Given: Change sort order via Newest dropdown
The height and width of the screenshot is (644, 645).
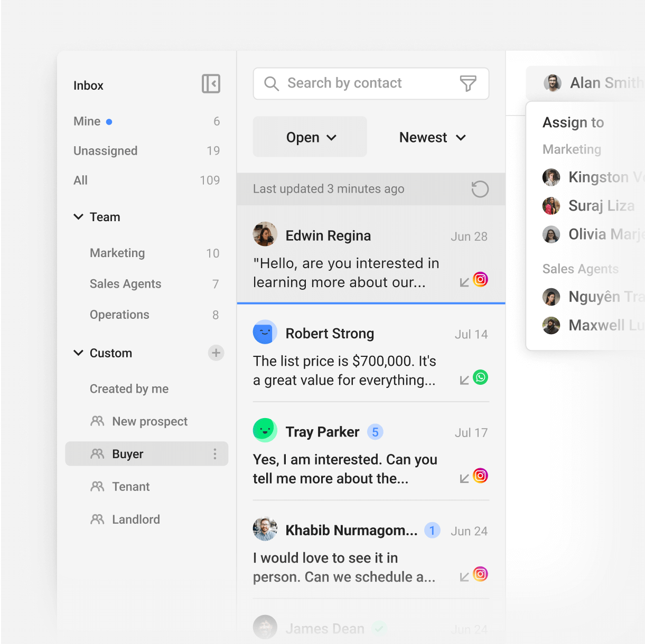Looking at the screenshot, I should click(432, 137).
